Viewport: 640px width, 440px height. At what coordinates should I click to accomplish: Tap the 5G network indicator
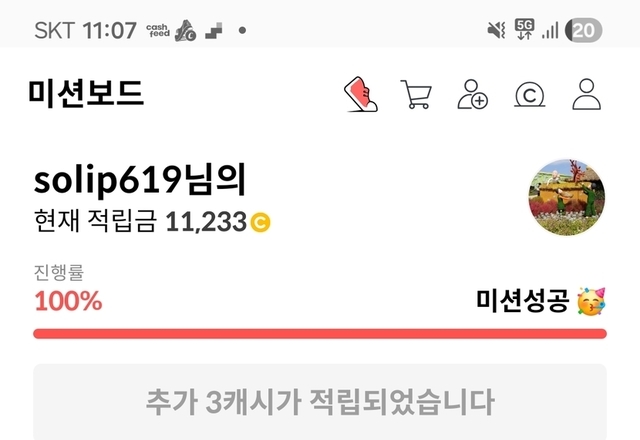coord(524,29)
